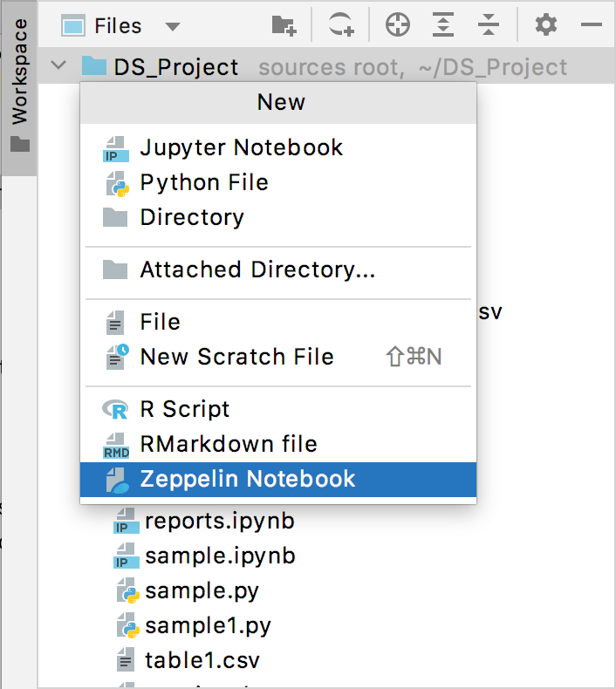Open the gear settings options
This screenshot has height=689, width=616.
pos(546,26)
